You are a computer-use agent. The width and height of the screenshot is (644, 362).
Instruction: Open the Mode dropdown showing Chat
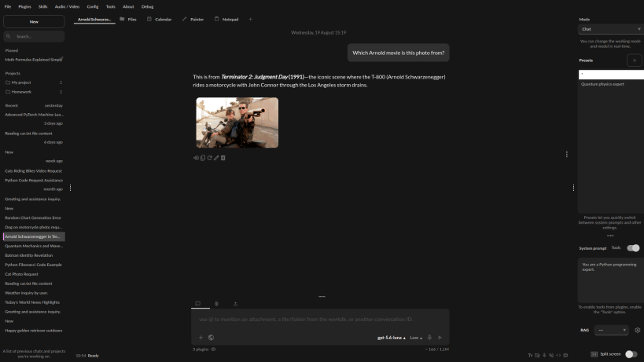[x=611, y=29]
